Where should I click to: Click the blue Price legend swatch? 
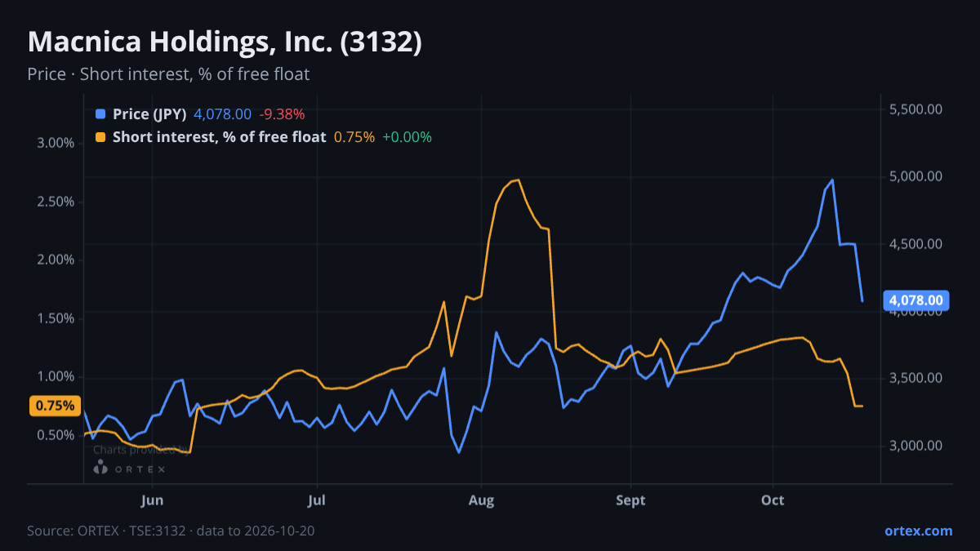[100, 114]
